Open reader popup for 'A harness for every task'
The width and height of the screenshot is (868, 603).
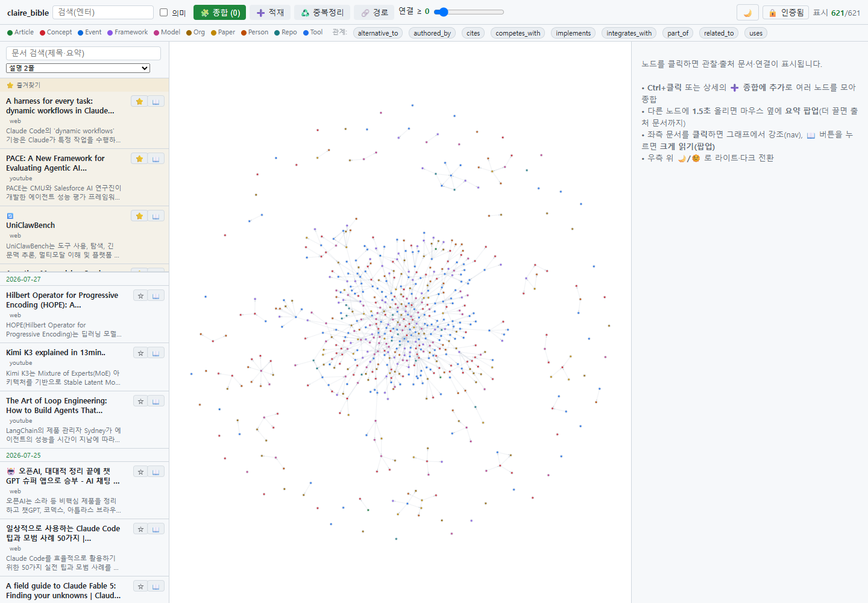156,101
